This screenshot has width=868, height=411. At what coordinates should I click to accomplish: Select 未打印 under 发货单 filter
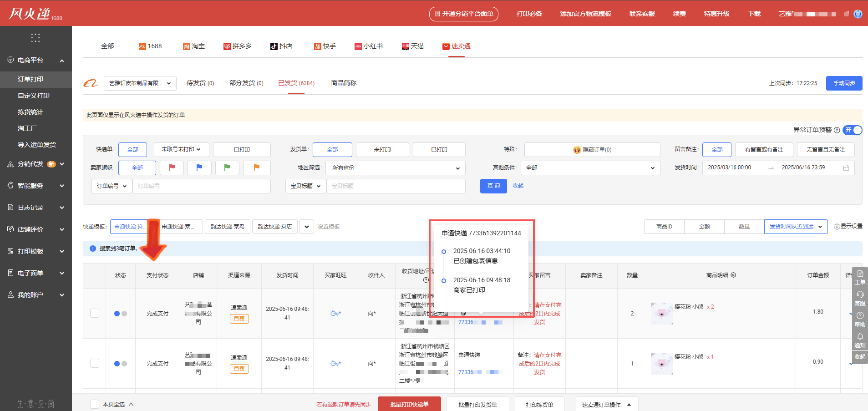point(382,150)
